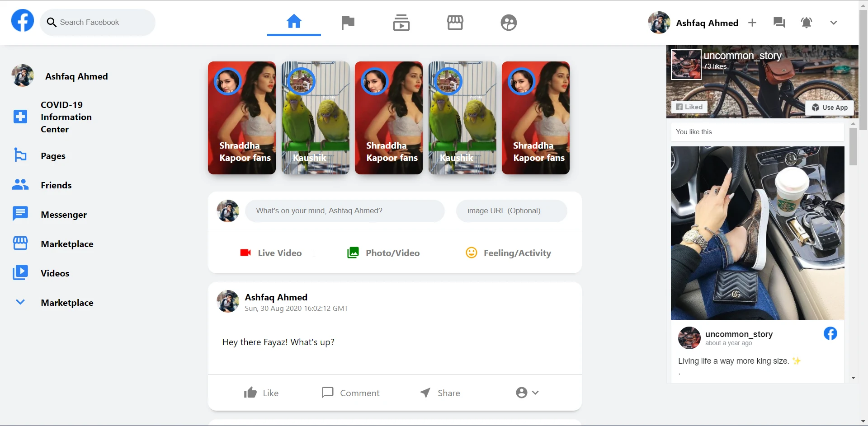Click the page widget's scroll-down arrow
The height and width of the screenshot is (426, 868).
coord(853,378)
